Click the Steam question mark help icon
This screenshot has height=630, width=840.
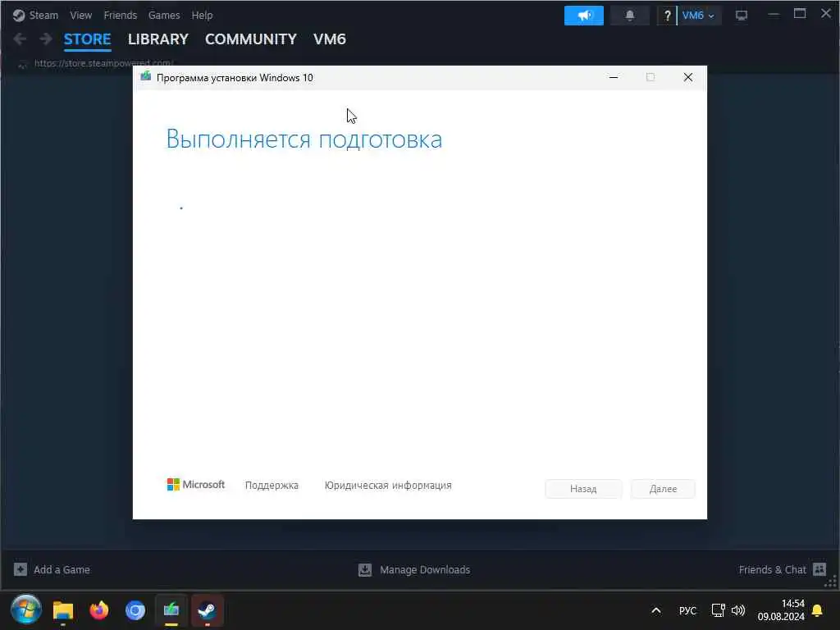(x=667, y=16)
